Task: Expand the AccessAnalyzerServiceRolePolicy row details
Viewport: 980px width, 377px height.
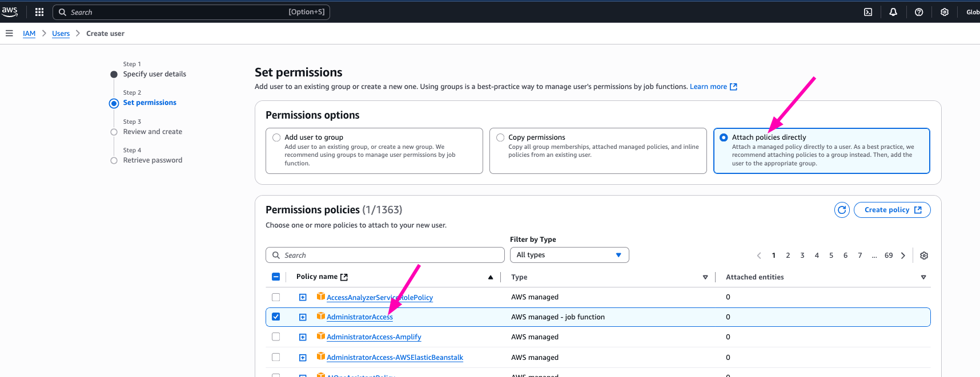Action: (x=303, y=297)
